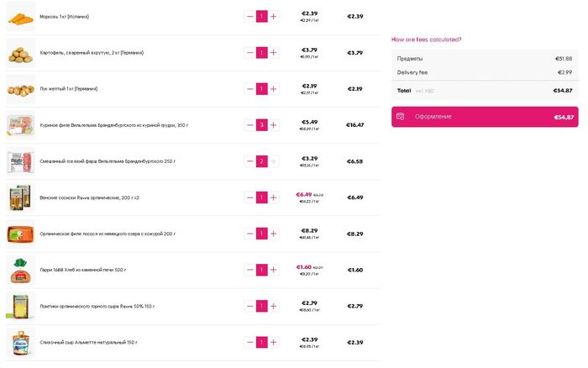Increase Harry 1688 bread quantity
This screenshot has width=588, height=368.
[273, 270]
